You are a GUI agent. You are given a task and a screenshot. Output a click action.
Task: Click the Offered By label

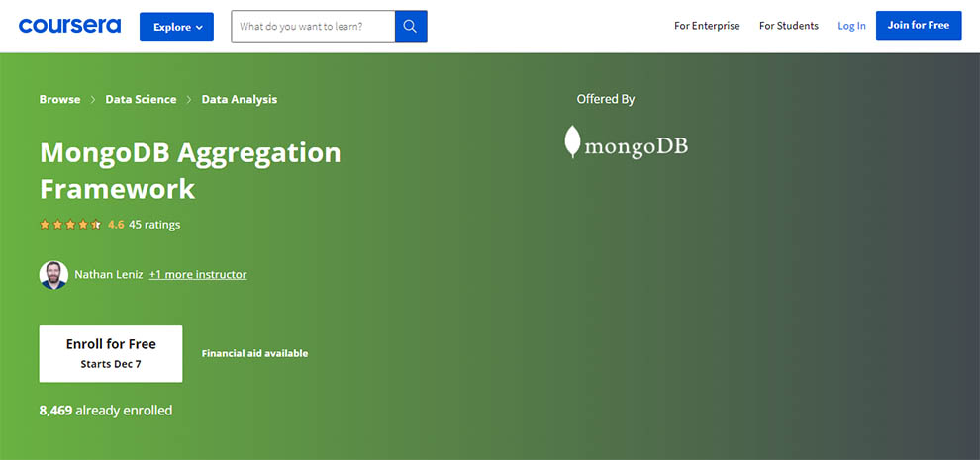(606, 99)
